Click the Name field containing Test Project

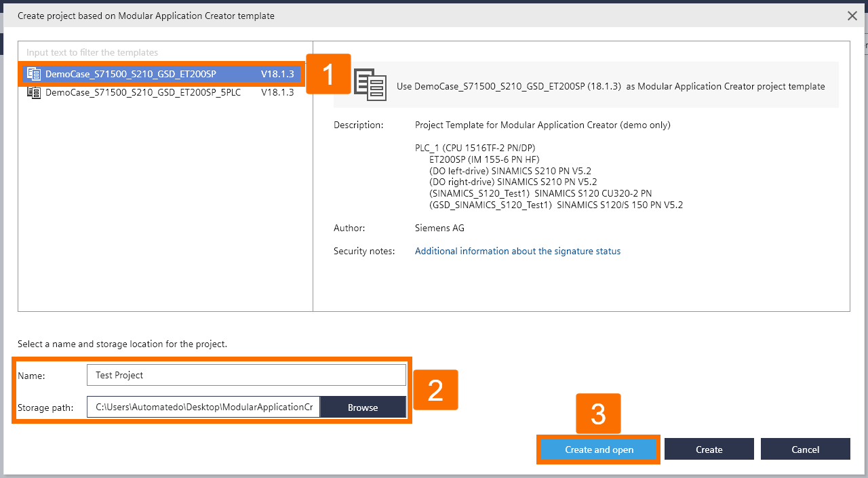click(x=246, y=374)
